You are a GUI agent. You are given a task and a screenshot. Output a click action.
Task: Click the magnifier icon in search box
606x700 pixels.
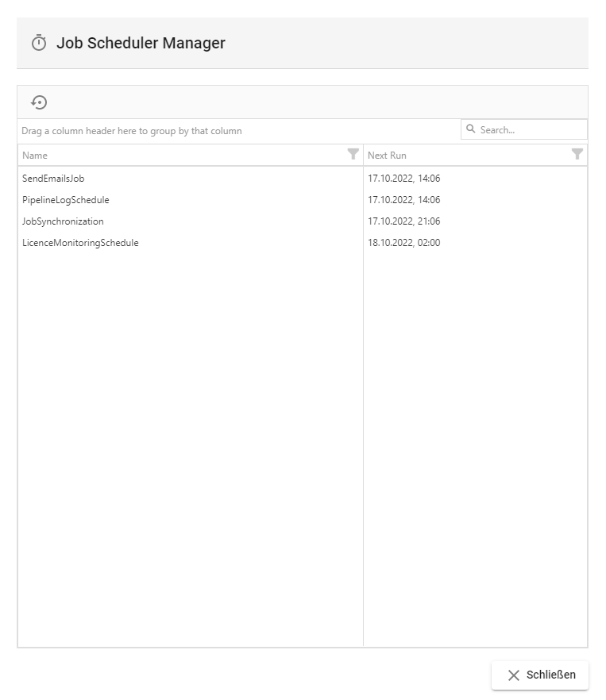[471, 129]
